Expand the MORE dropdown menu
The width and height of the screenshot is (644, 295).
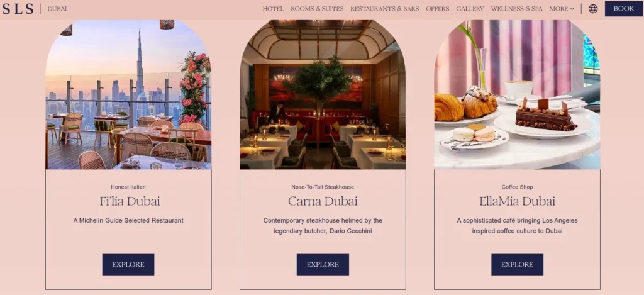[562, 9]
